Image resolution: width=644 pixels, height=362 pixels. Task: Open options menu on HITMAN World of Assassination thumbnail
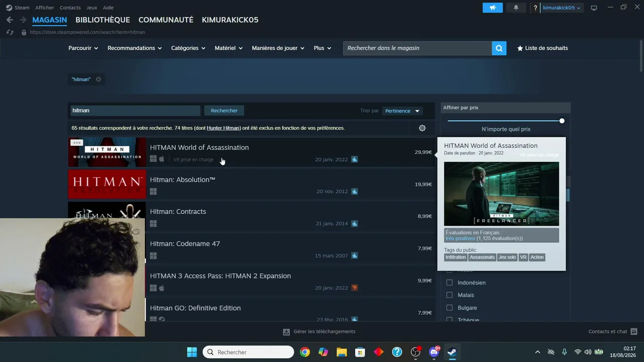click(76, 143)
